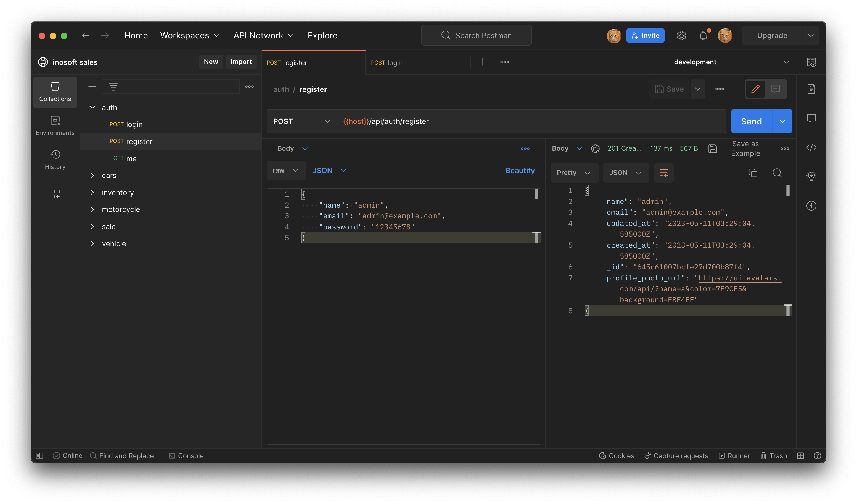
Task: Open the response JSON format dropdown
Action: (x=626, y=173)
